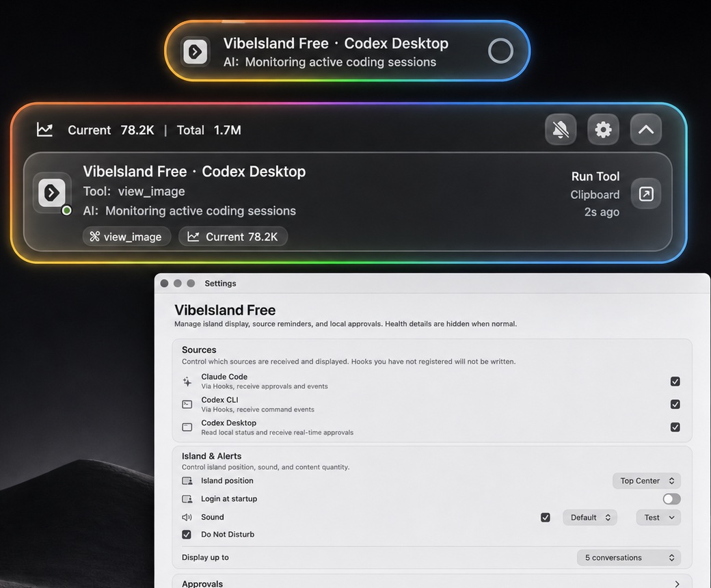Image resolution: width=711 pixels, height=588 pixels.
Task: Toggle the Login at startup switch
Action: (671, 499)
